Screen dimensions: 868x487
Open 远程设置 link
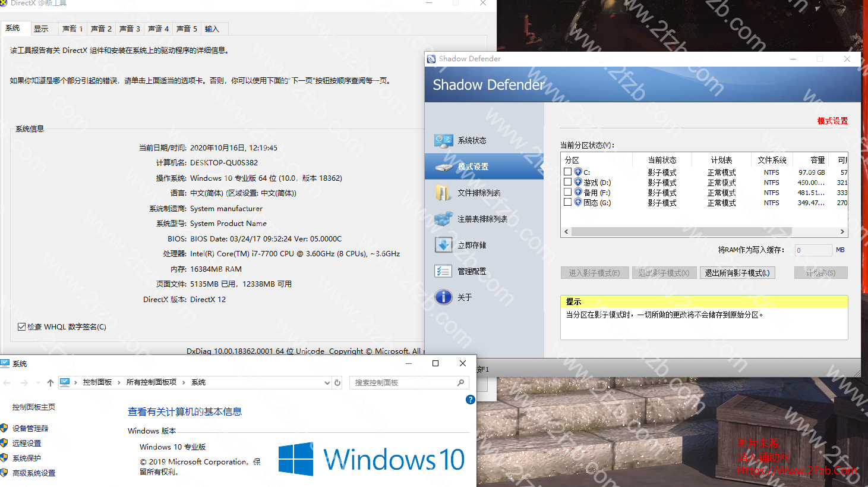click(x=27, y=443)
